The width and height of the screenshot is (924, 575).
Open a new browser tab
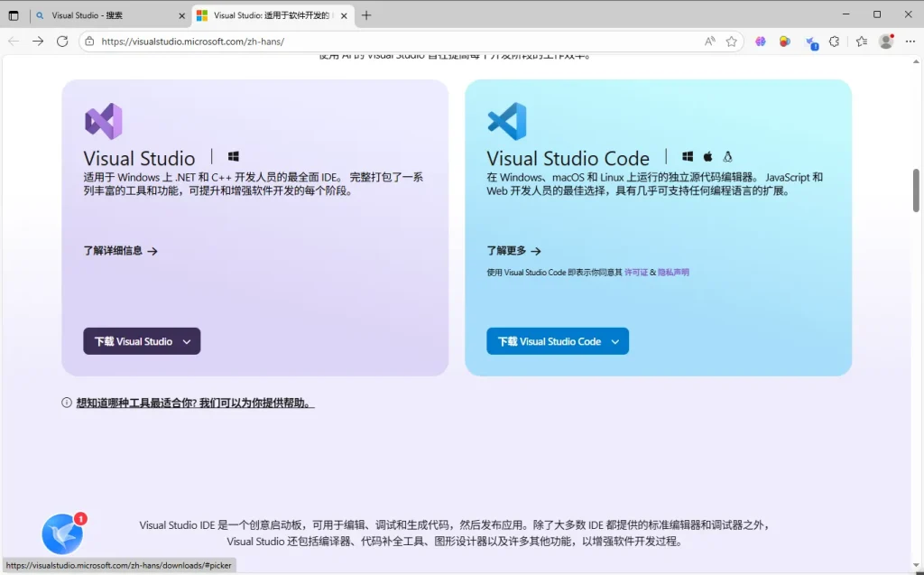click(366, 15)
